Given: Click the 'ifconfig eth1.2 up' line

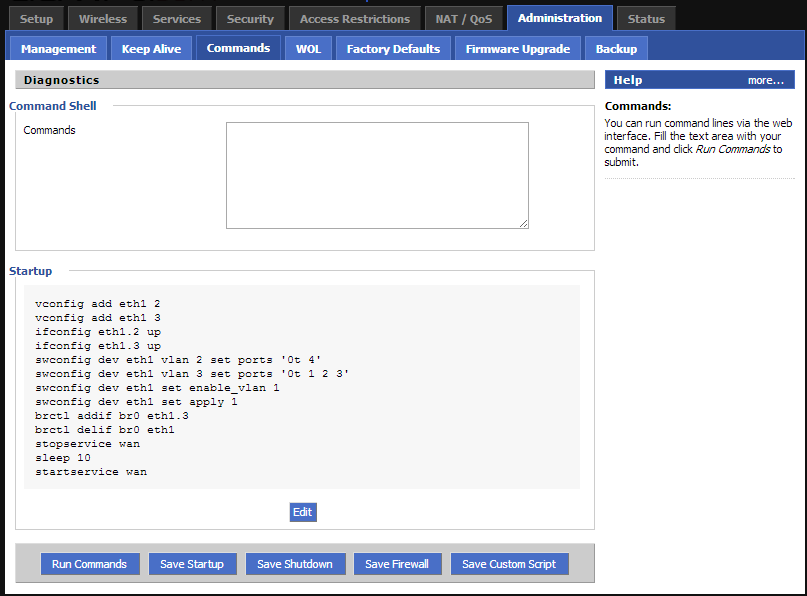Looking at the screenshot, I should [x=98, y=332].
